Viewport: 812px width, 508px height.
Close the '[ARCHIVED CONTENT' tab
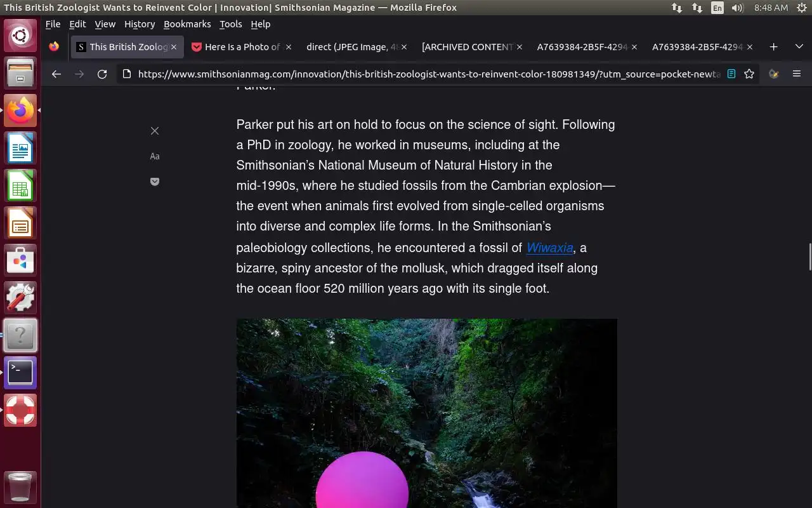tap(520, 47)
